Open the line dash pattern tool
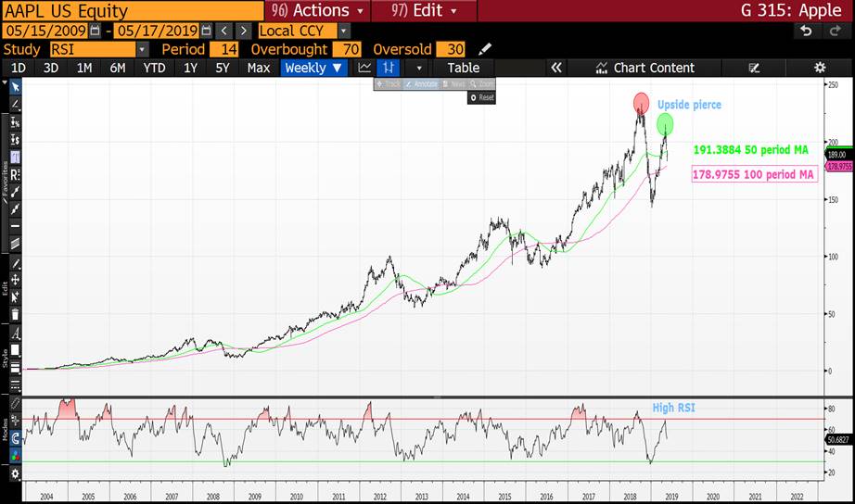The width and height of the screenshot is (855, 504). tap(15, 385)
